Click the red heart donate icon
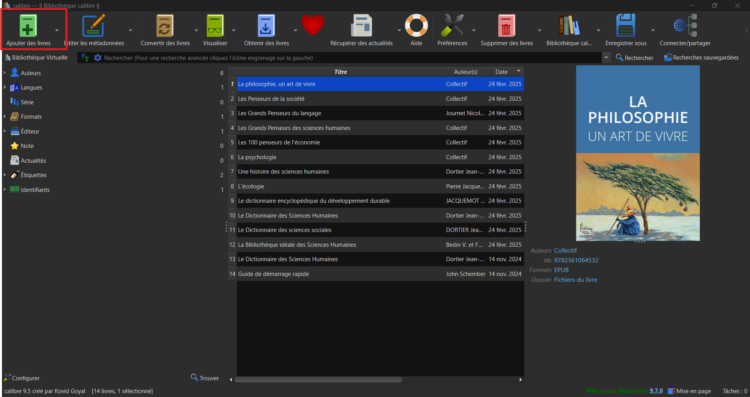Image resolution: width=750 pixels, height=397 pixels. click(x=313, y=25)
